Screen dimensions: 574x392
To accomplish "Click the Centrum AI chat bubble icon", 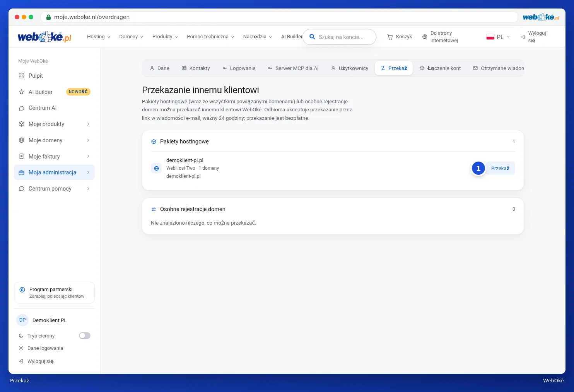I will [x=21, y=108].
